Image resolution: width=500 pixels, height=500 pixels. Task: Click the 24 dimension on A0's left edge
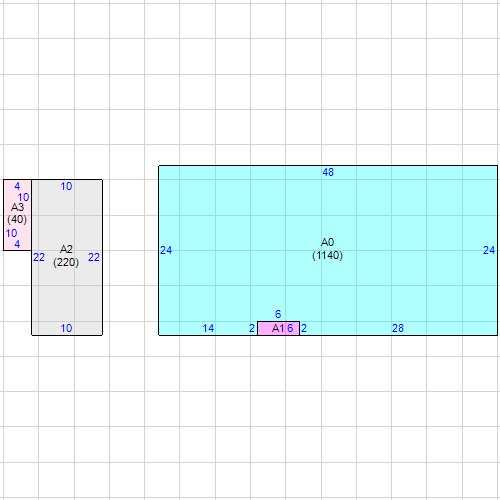pos(166,250)
